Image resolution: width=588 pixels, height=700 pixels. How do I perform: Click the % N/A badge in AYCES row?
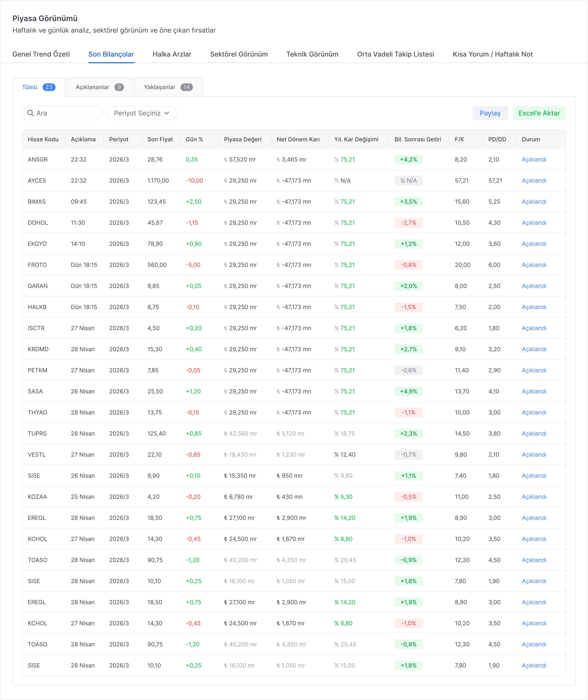coord(408,180)
